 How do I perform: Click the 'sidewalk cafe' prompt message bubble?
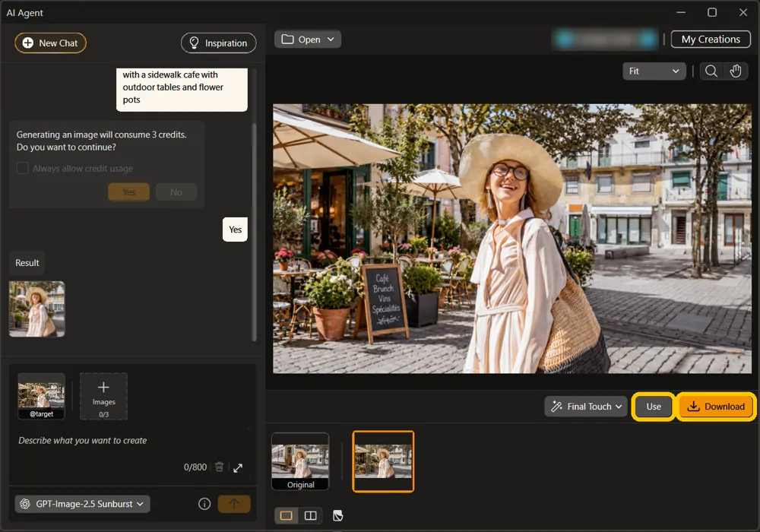point(182,90)
